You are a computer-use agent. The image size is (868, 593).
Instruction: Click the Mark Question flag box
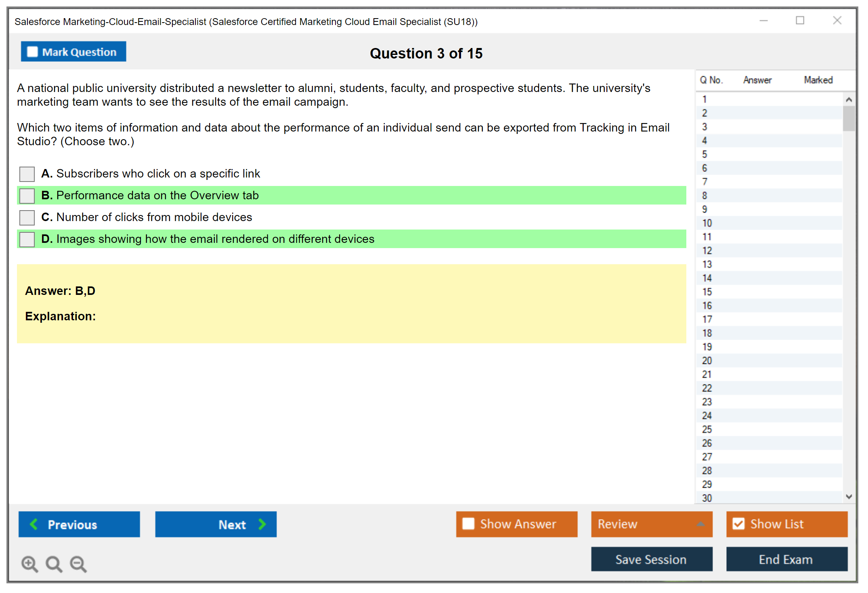[x=32, y=52]
